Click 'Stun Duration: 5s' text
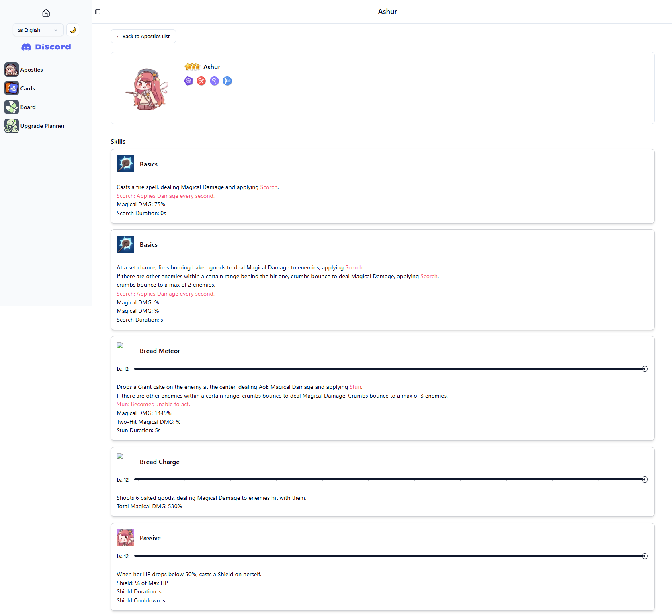 pos(139,431)
